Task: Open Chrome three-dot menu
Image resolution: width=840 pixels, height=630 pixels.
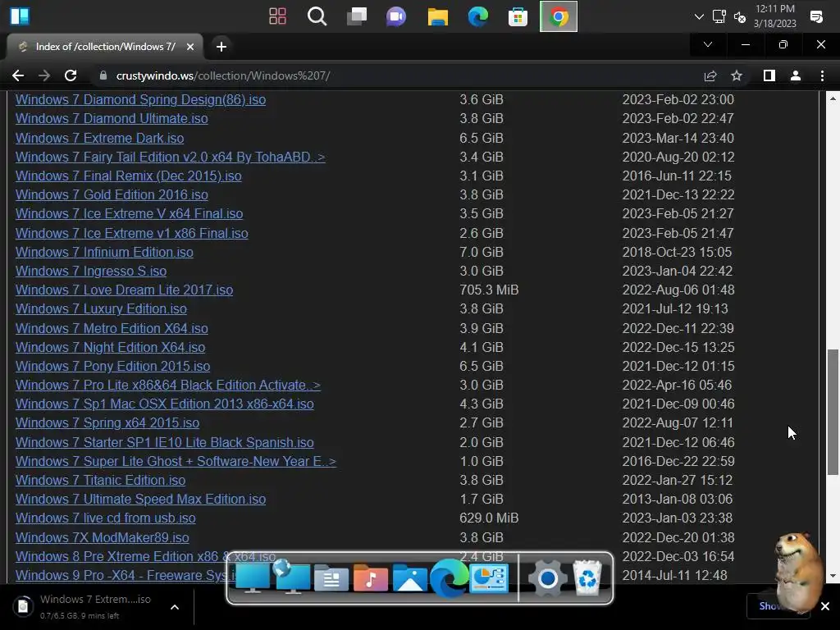Action: point(822,75)
